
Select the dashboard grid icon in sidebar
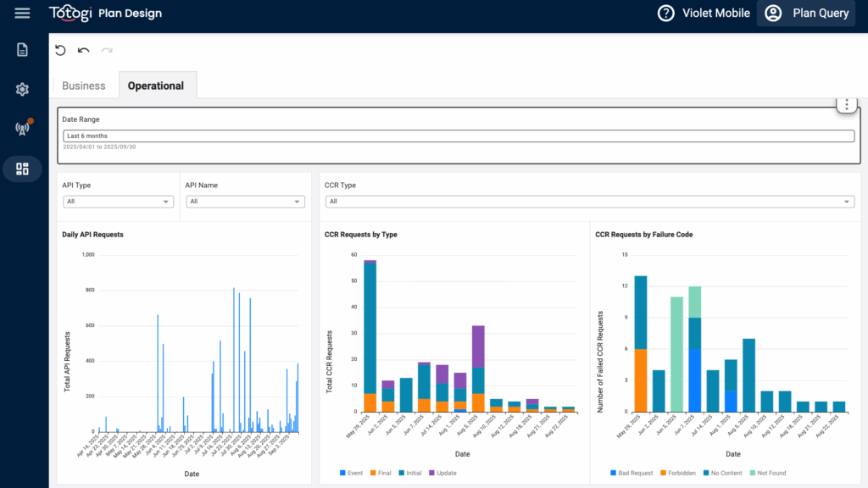22,169
